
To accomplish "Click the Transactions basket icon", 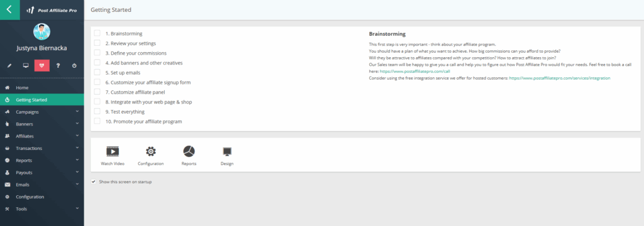I will (8, 148).
